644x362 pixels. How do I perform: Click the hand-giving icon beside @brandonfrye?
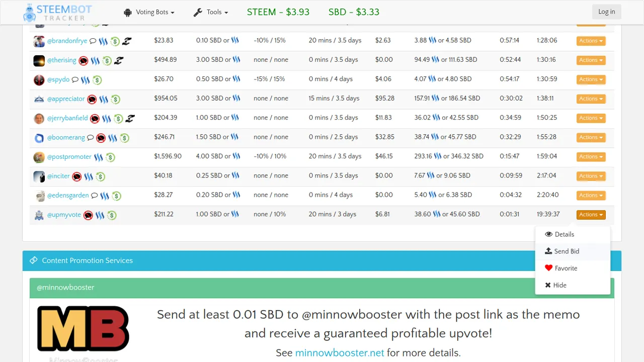pyautogui.click(x=127, y=41)
